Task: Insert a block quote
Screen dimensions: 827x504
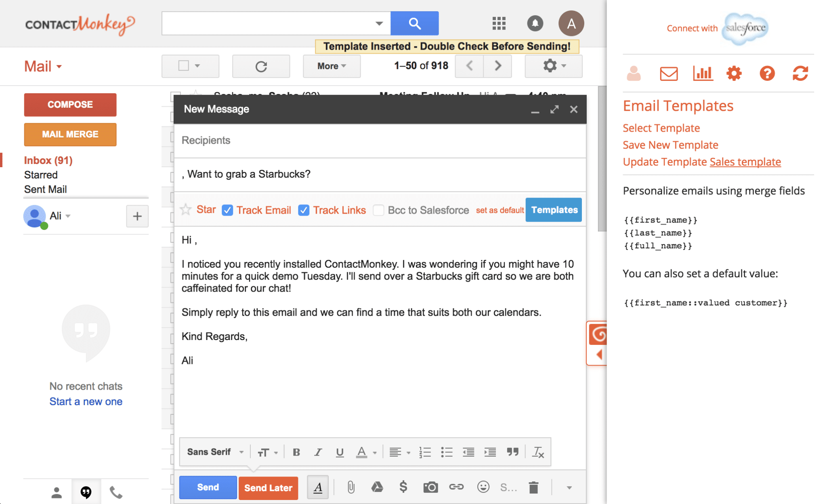Action: pyautogui.click(x=513, y=452)
